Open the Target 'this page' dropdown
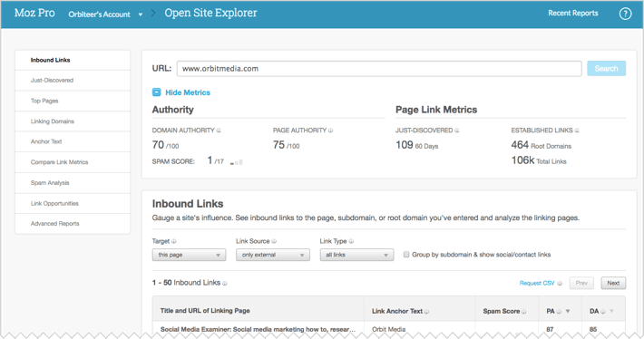This screenshot has width=644, height=339. (189, 255)
